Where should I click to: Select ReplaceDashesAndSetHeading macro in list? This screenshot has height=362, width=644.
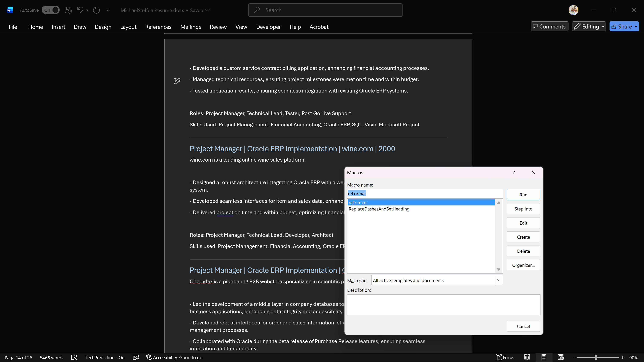[379, 209]
